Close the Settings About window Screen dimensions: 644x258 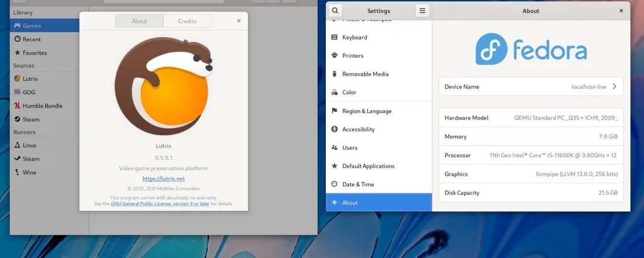621,11
